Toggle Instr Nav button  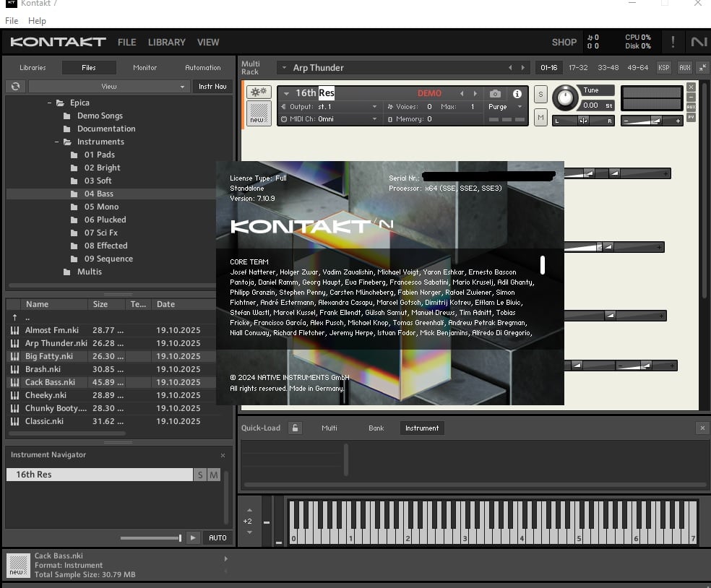(212, 86)
